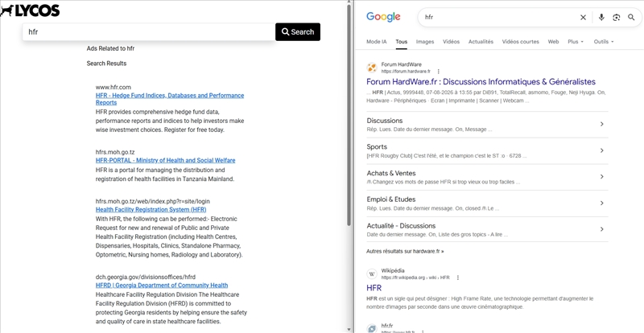The width and height of the screenshot is (644, 333).
Task: Expand the Emploi & Etudes chevron
Action: (x=601, y=203)
